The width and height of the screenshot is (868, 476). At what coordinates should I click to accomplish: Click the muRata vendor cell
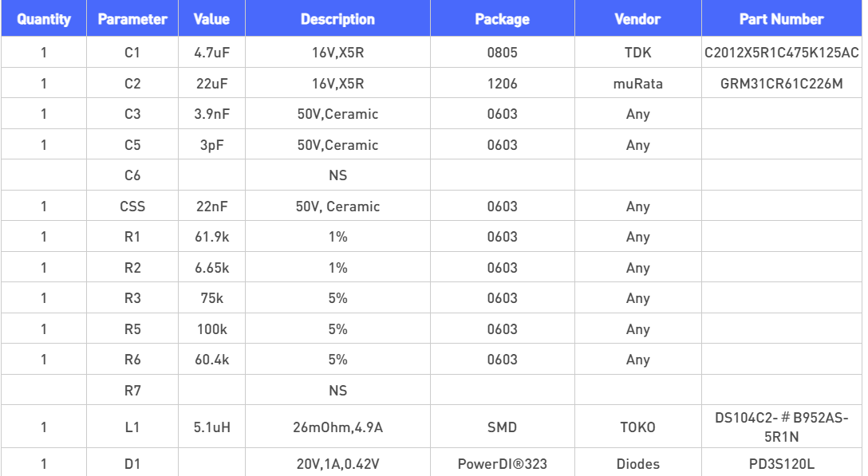point(637,84)
